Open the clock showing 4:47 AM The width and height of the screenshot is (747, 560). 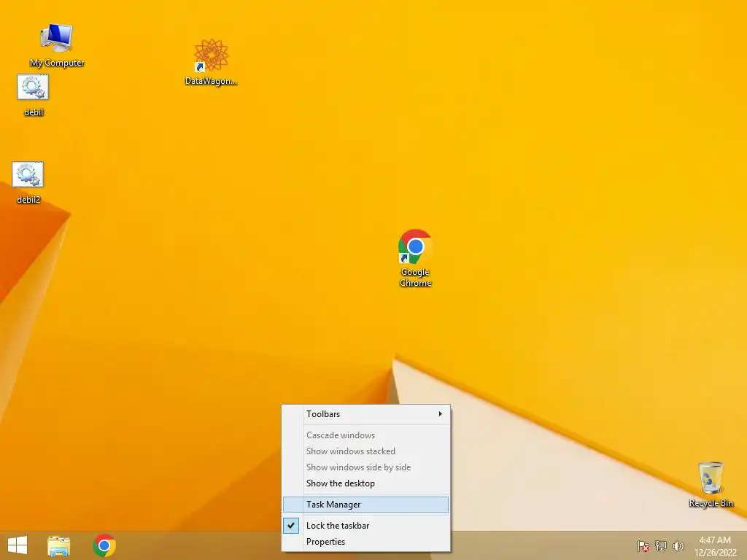715,546
